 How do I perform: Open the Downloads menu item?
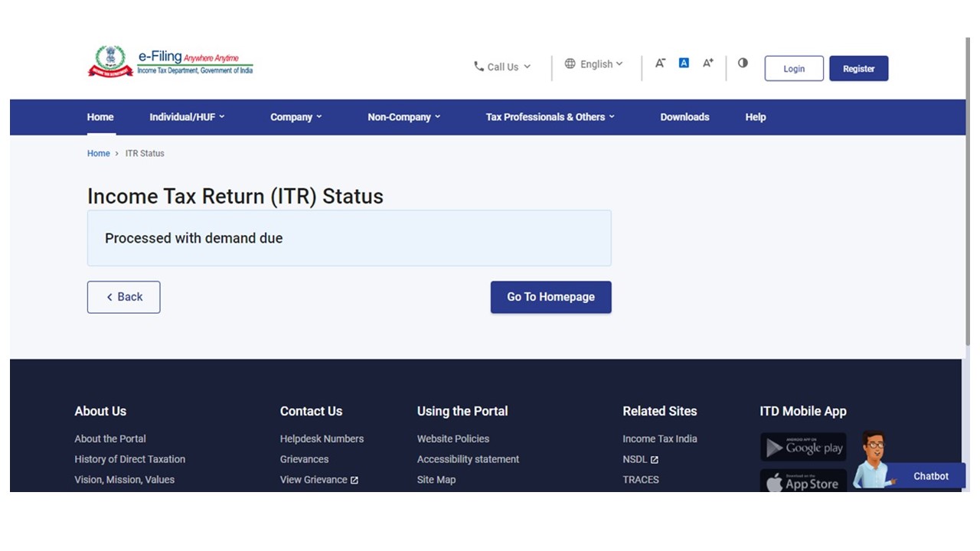tap(684, 116)
